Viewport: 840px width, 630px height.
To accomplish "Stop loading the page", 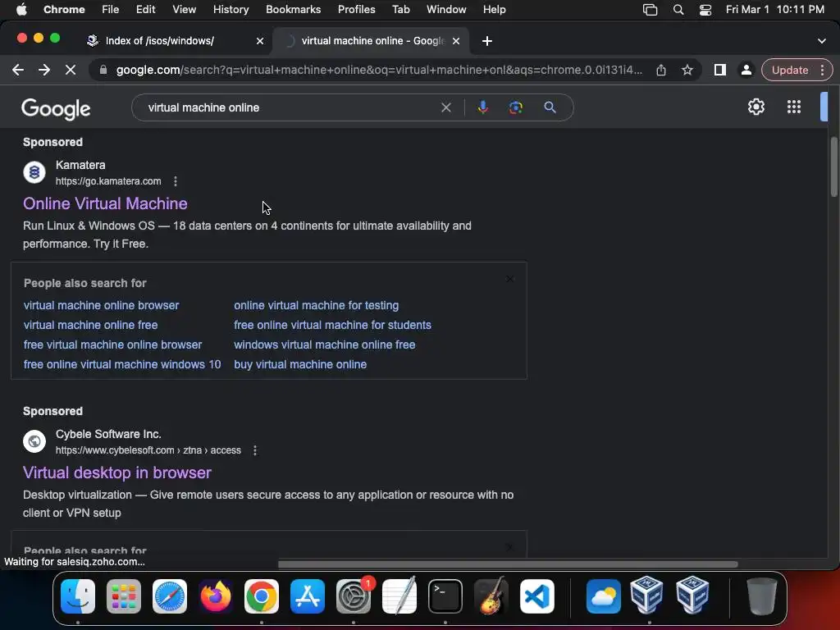I will [71, 70].
